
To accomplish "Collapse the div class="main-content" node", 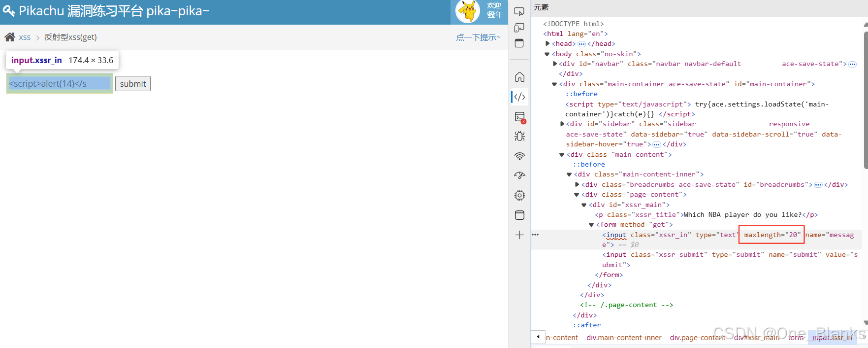I will (562, 154).
